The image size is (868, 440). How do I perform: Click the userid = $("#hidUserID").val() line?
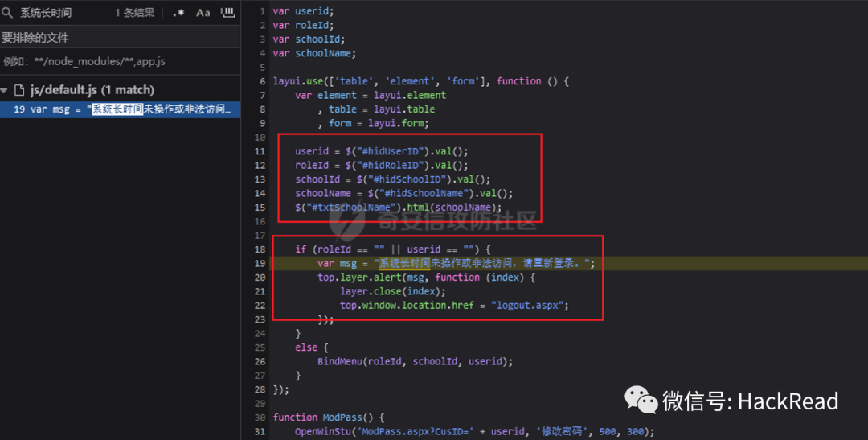(382, 151)
